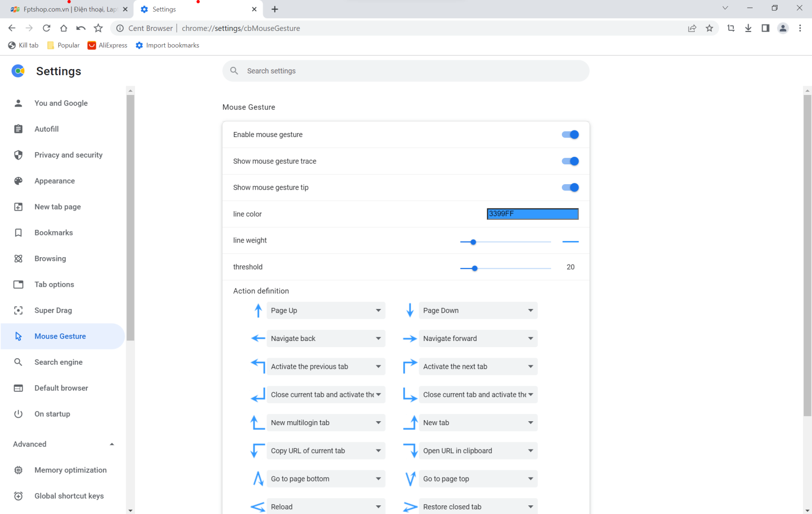Click the Super Drag sidebar icon

[18, 310]
